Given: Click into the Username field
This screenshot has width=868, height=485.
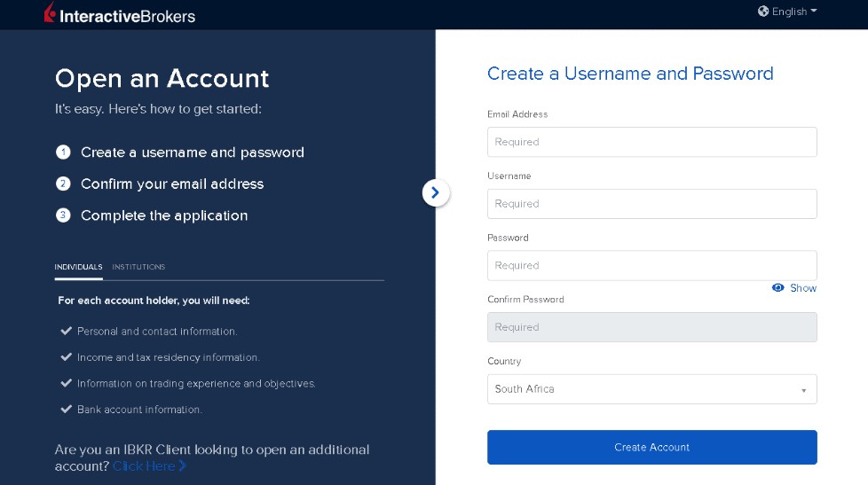Looking at the screenshot, I should pyautogui.click(x=651, y=204).
